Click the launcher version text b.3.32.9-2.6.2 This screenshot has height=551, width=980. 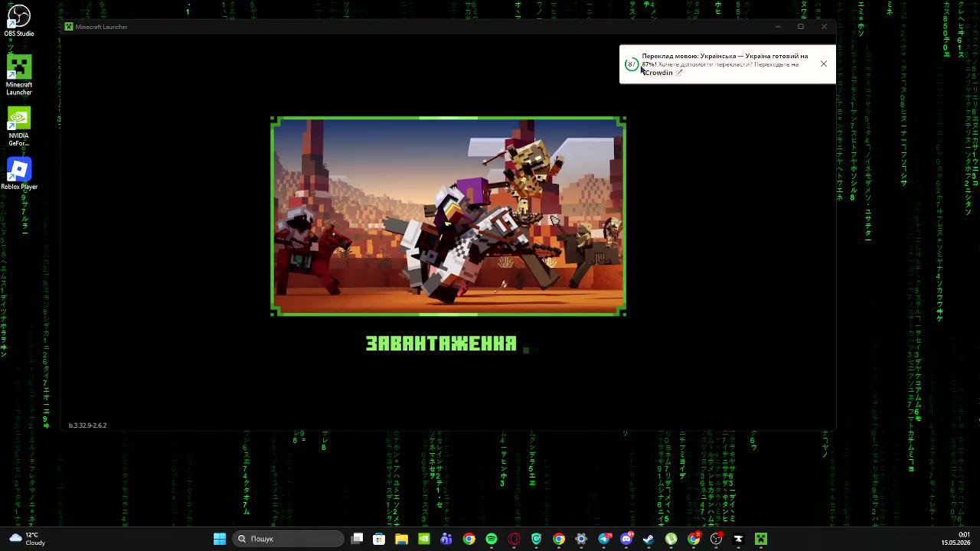point(87,425)
